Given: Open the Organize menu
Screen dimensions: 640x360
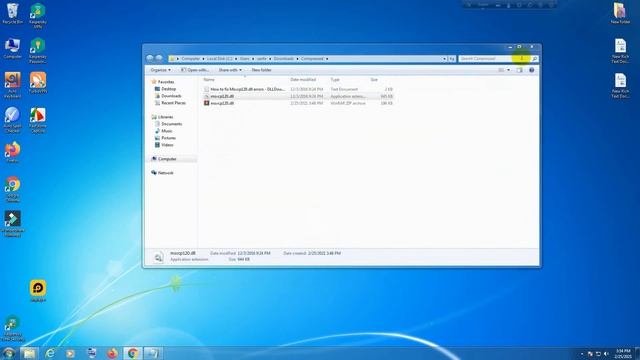Looking at the screenshot, I should [x=160, y=70].
